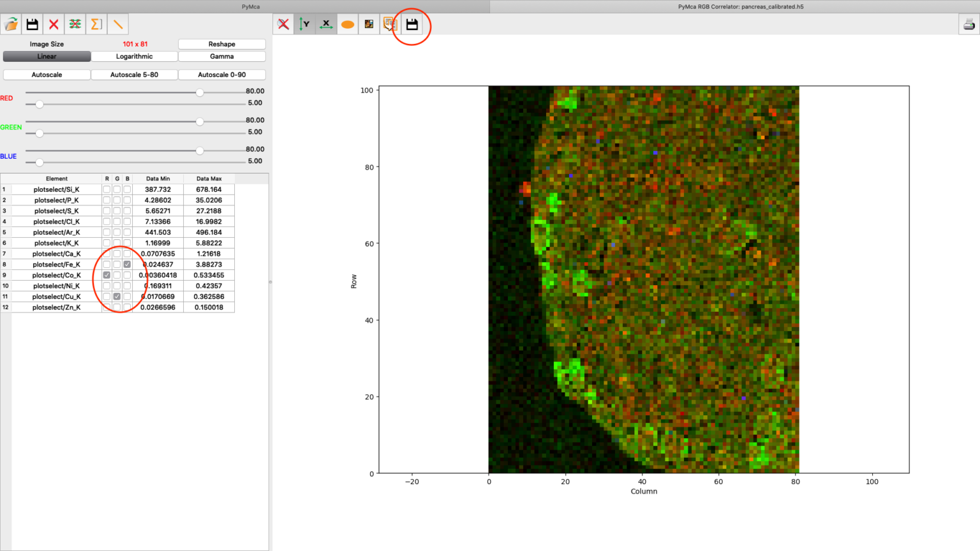Click the save icon on the left toolbar
This screenshot has width=980, height=551.
pyautogui.click(x=33, y=24)
